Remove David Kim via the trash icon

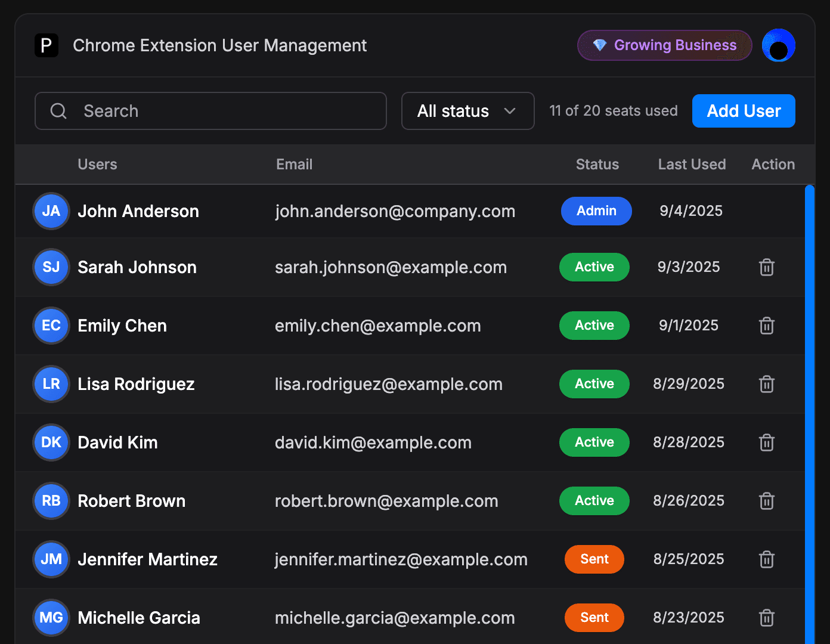point(767,442)
